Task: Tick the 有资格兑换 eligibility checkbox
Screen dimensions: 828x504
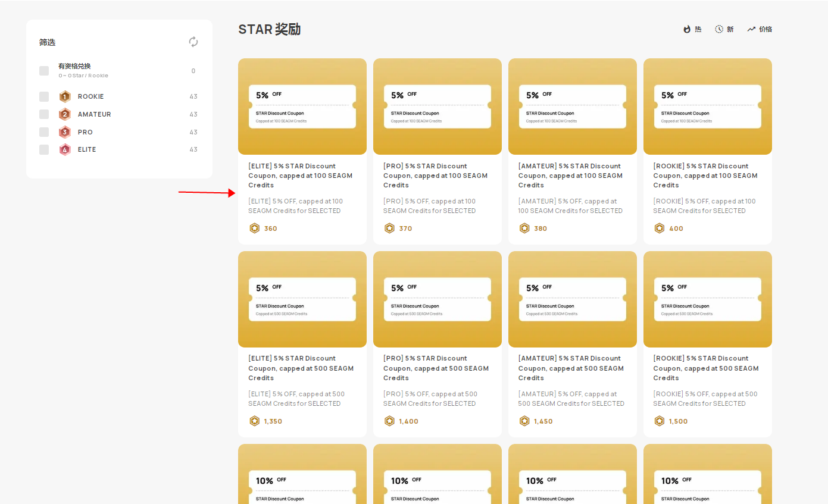Action: [x=44, y=71]
